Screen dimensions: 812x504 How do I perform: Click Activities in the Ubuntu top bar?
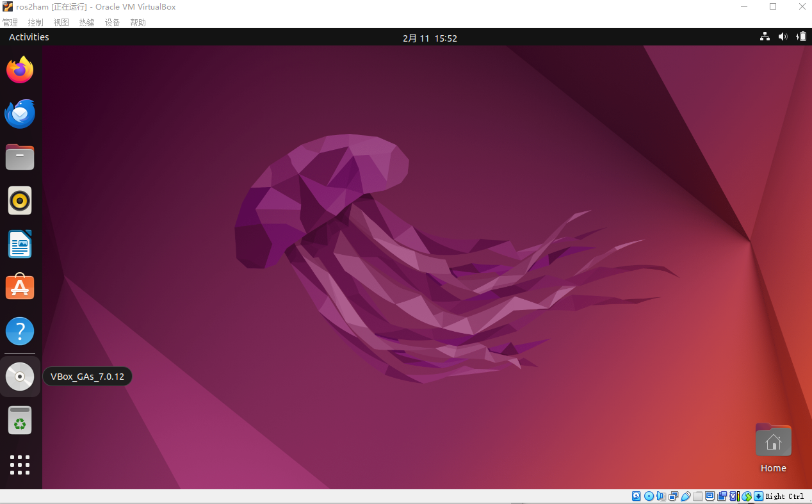[x=29, y=37]
